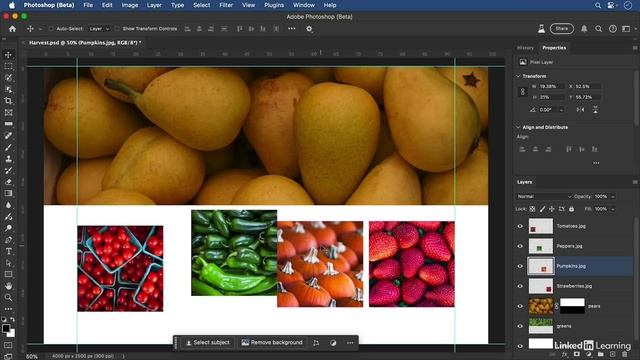This screenshot has height=360, width=640.
Task: Select the Crop tool
Action: tap(8, 100)
